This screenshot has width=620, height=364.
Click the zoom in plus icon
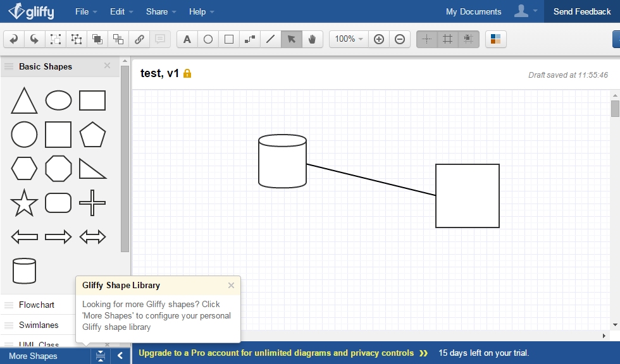pyautogui.click(x=379, y=39)
